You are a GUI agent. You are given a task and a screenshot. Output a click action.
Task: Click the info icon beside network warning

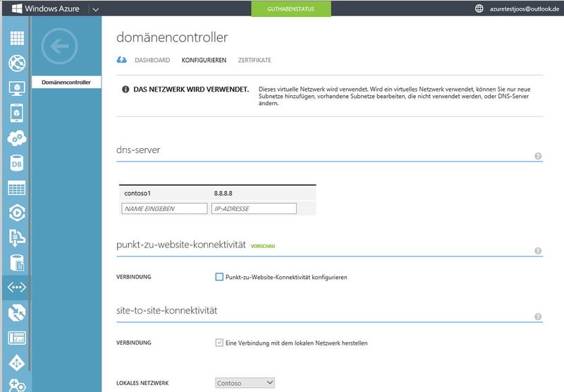pyautogui.click(x=125, y=90)
